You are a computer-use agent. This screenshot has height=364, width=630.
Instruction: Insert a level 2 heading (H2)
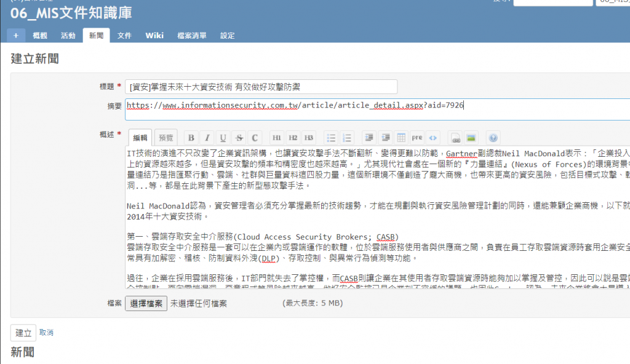click(293, 138)
